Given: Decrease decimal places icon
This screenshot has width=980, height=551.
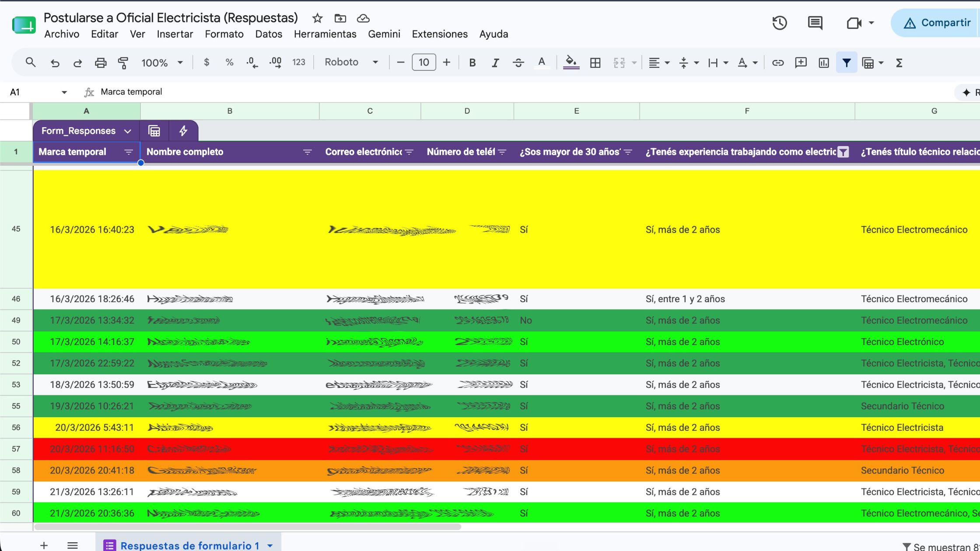Looking at the screenshot, I should coord(252,63).
